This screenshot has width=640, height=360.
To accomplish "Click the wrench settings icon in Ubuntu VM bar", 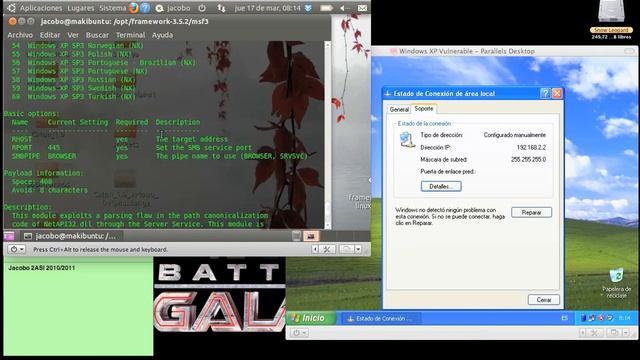I will (327, 249).
